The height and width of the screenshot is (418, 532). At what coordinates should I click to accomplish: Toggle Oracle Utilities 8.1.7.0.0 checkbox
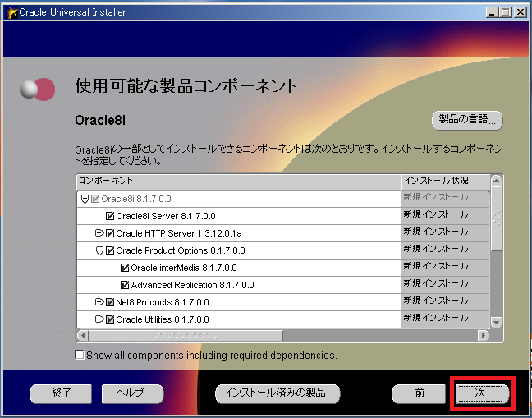pyautogui.click(x=110, y=319)
